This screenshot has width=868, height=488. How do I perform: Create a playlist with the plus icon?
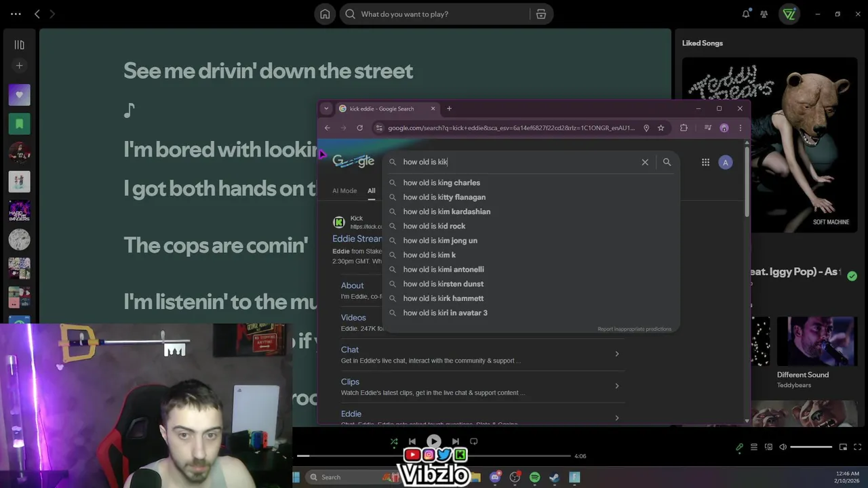pyautogui.click(x=19, y=66)
